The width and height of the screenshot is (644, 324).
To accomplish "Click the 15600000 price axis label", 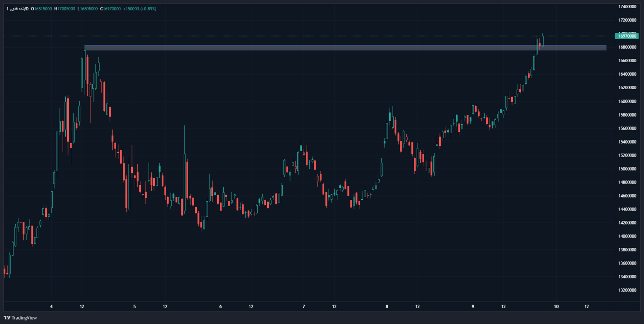I will point(627,128).
